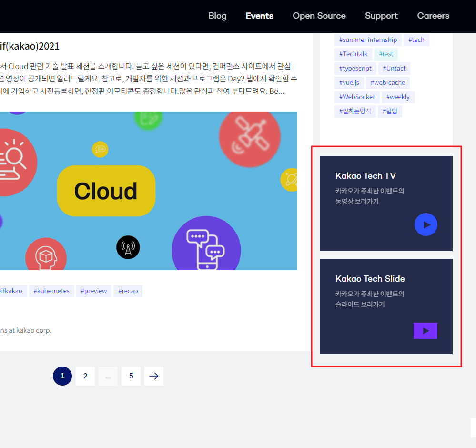
Task: Filter by #Untact tag
Action: point(394,68)
